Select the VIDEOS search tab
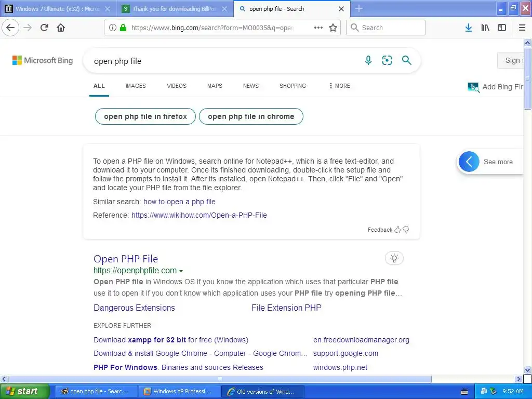 point(177,86)
